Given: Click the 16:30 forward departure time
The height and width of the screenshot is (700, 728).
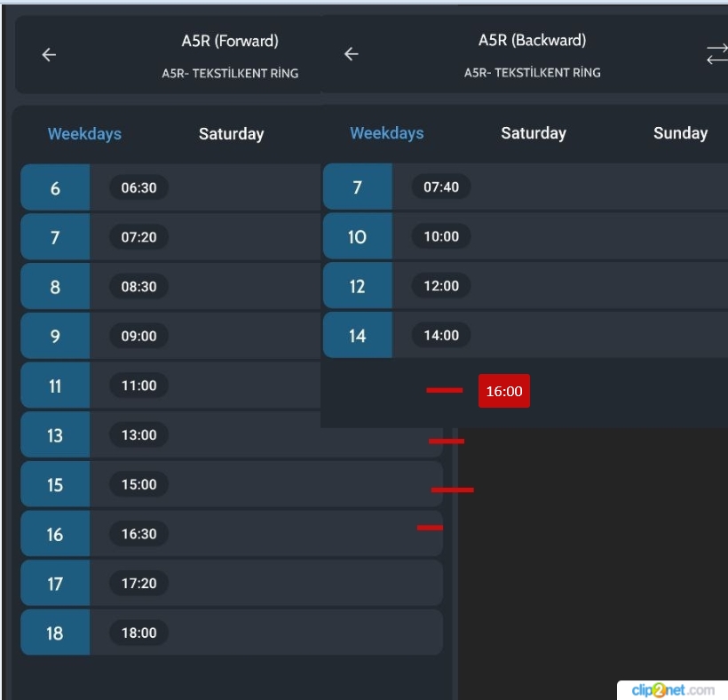Looking at the screenshot, I should click(138, 534).
